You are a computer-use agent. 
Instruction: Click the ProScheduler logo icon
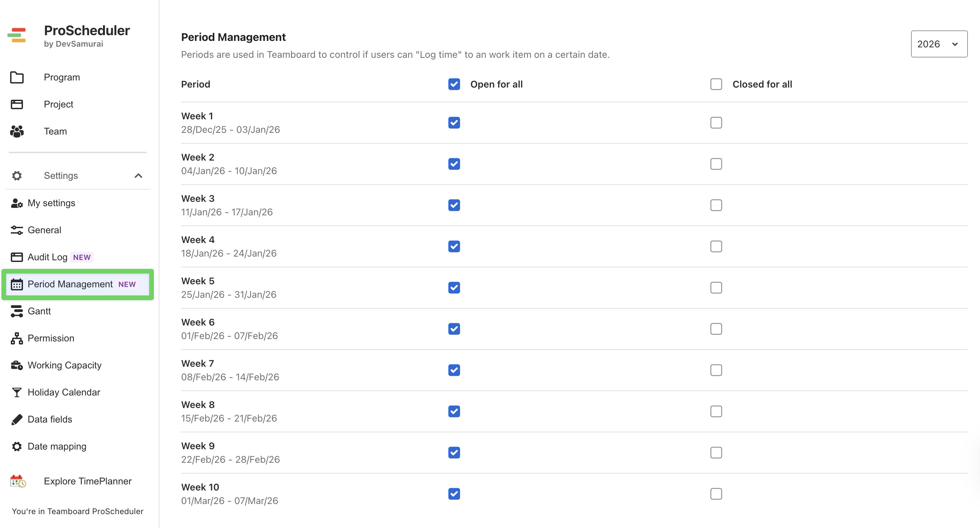click(17, 35)
